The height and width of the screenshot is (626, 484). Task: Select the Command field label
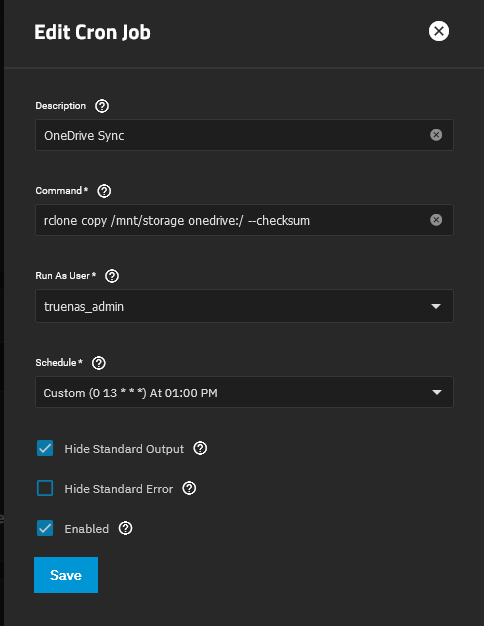pos(61,191)
